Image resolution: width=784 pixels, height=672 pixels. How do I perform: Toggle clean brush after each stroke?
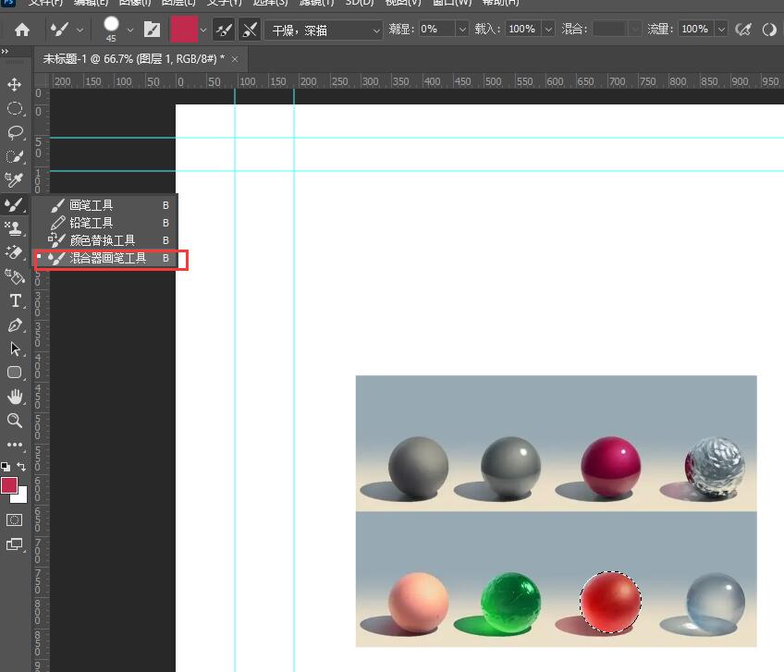tap(250, 30)
